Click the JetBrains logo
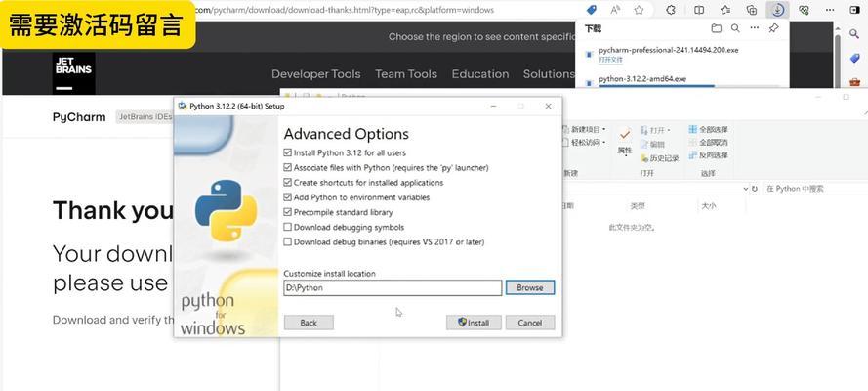This screenshot has width=868, height=391. (x=73, y=73)
